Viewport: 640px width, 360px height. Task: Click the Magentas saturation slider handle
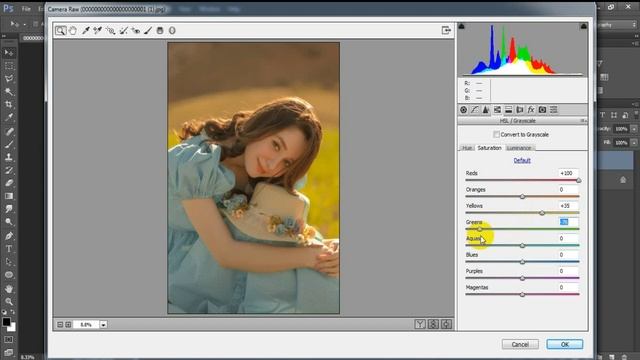click(522, 295)
